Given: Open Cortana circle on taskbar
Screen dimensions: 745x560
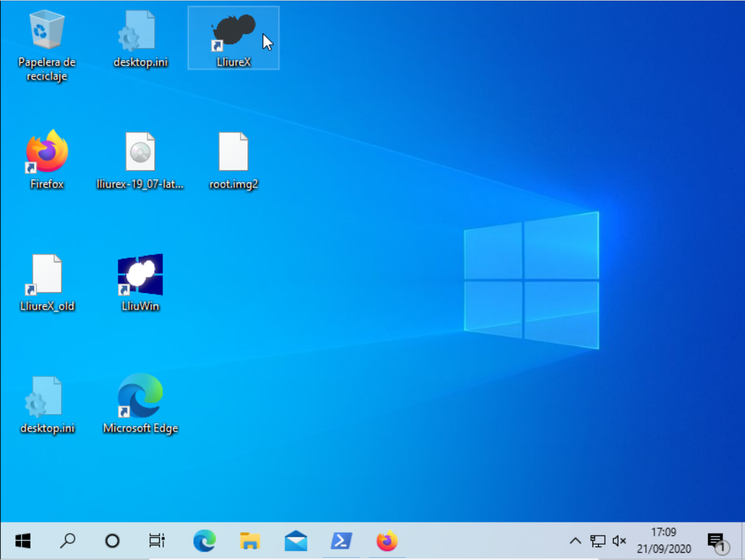Looking at the screenshot, I should coord(112,541).
